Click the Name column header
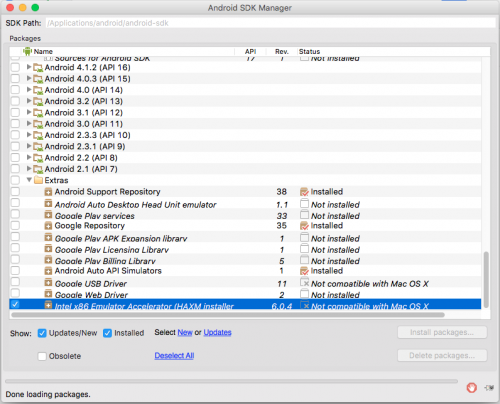 128,51
